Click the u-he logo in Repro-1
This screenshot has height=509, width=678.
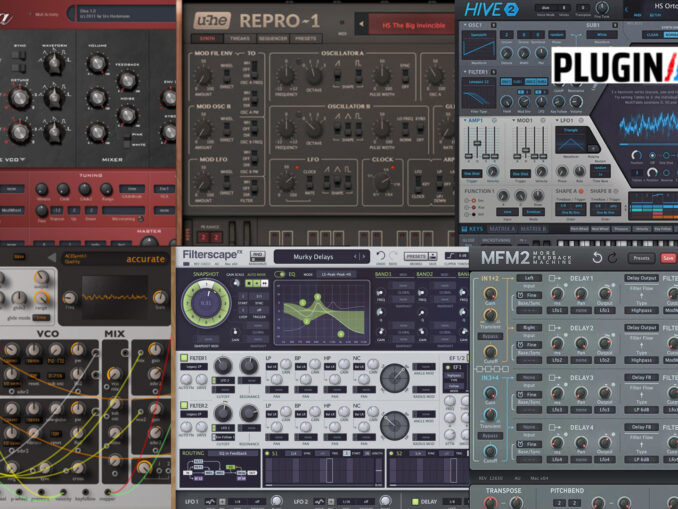point(212,21)
